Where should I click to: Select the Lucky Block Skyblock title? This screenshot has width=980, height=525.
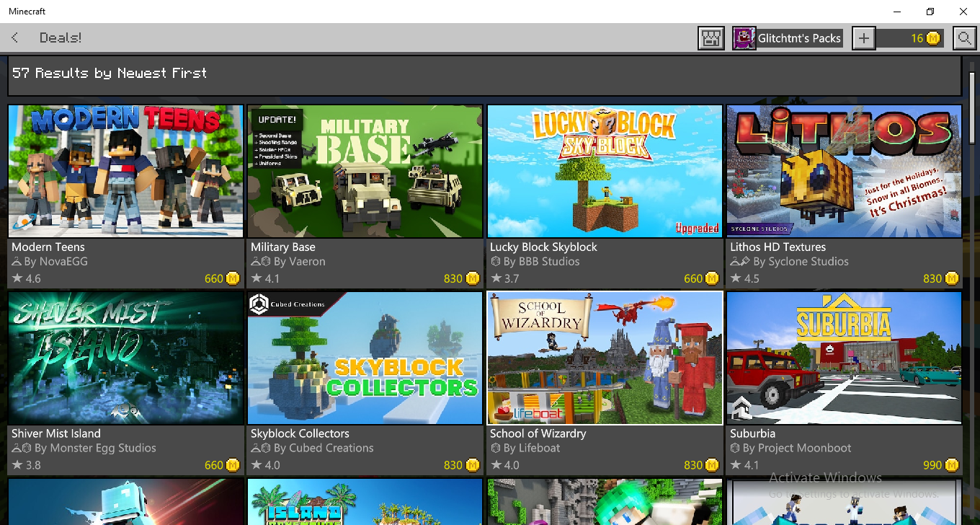click(543, 247)
